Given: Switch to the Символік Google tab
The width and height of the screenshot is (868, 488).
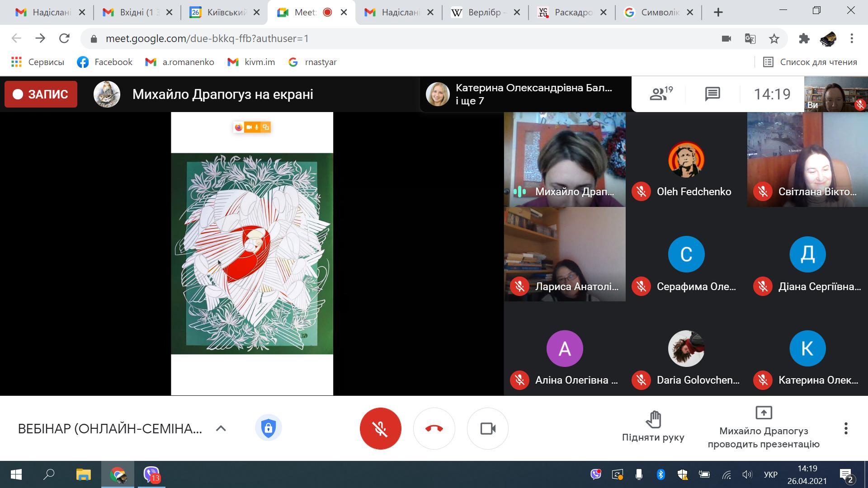Looking at the screenshot, I should (x=658, y=12).
